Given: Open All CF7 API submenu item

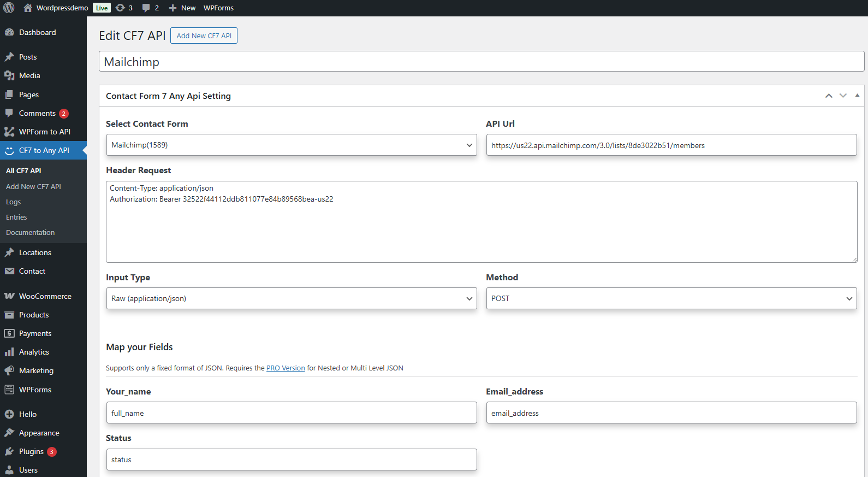Looking at the screenshot, I should coord(23,171).
